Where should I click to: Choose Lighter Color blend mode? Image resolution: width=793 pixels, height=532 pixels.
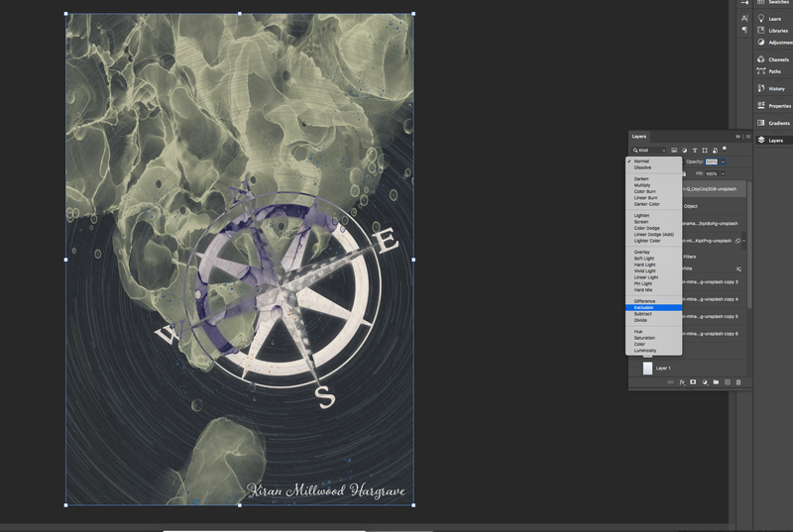click(653, 241)
